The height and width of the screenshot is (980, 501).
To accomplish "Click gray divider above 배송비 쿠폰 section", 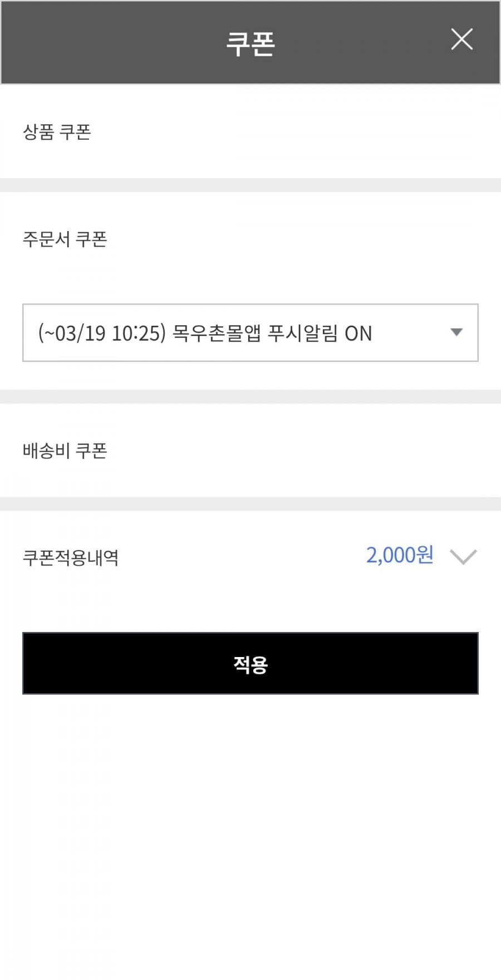I will tap(250, 396).
